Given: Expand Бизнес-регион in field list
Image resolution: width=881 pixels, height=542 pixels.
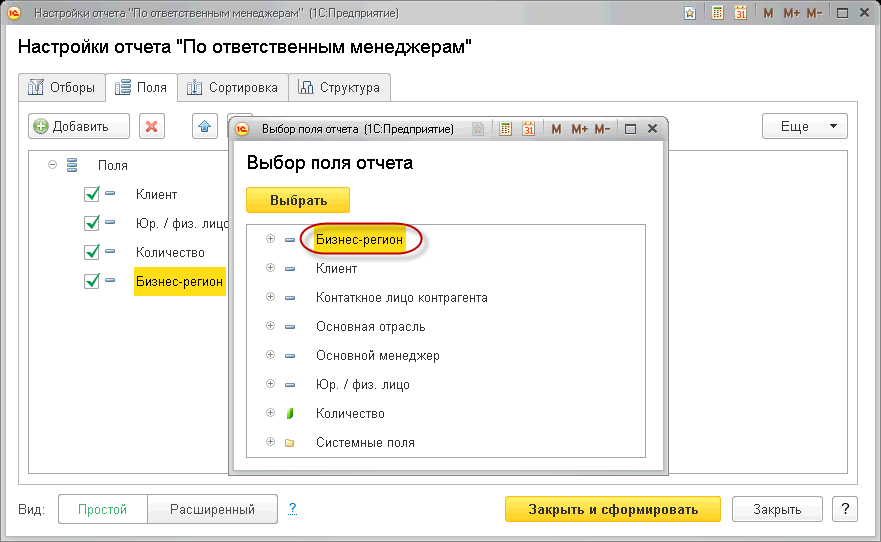Looking at the screenshot, I should [x=270, y=239].
